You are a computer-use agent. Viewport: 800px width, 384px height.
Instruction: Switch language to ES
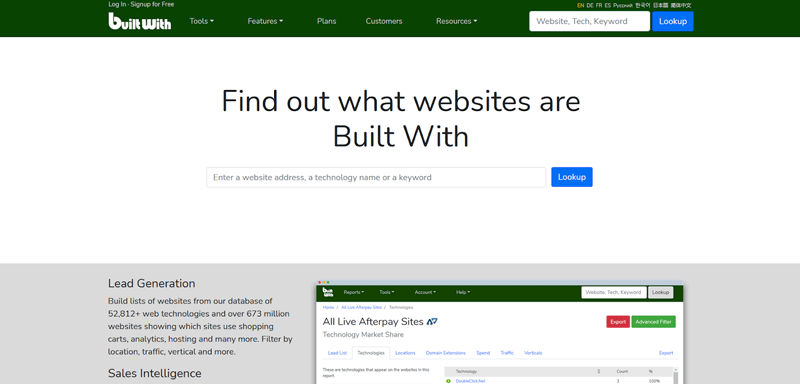[x=607, y=5]
